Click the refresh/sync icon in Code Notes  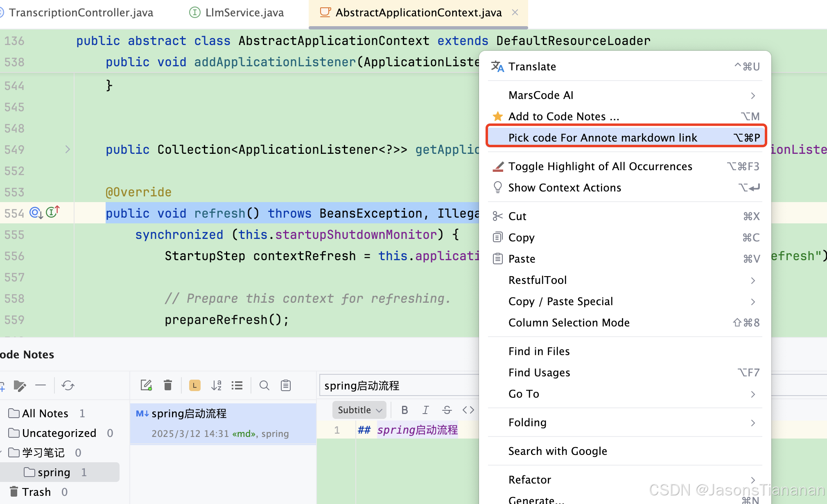(68, 385)
